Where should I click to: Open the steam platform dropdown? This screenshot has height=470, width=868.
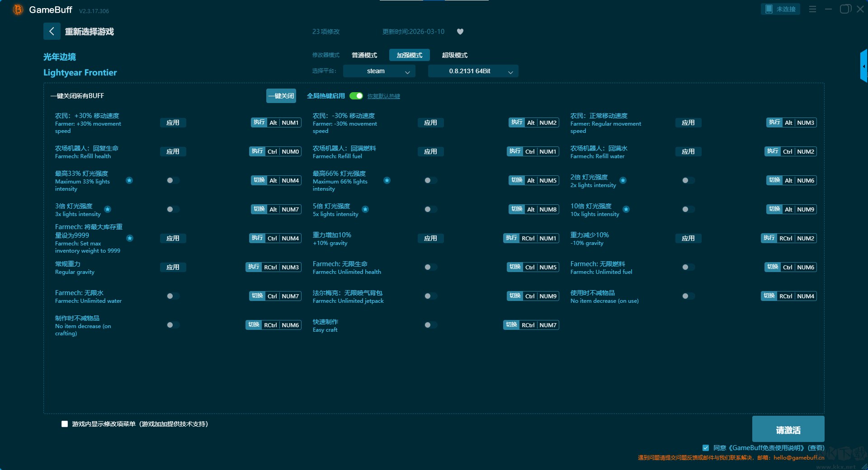(x=379, y=71)
